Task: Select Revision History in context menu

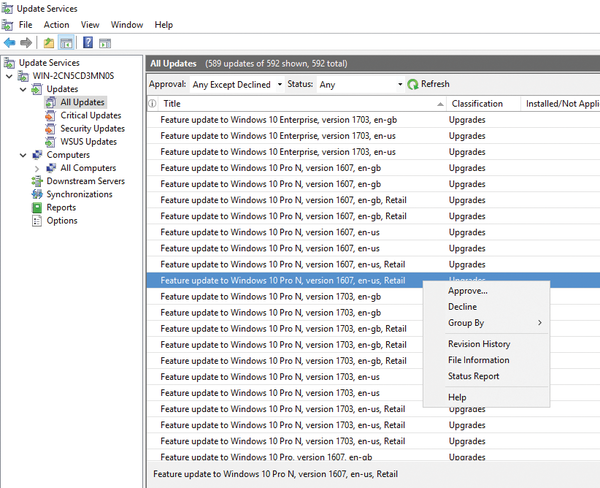Action: point(486,344)
